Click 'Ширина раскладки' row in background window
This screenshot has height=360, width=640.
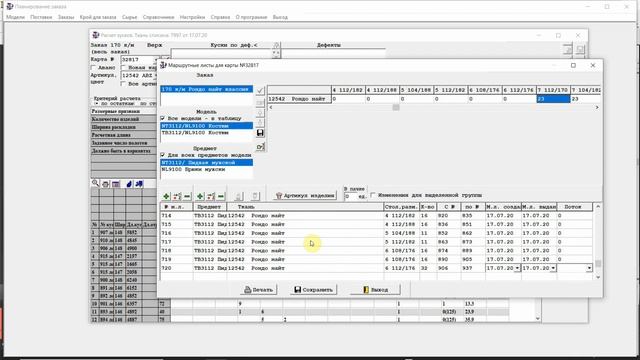(123, 127)
